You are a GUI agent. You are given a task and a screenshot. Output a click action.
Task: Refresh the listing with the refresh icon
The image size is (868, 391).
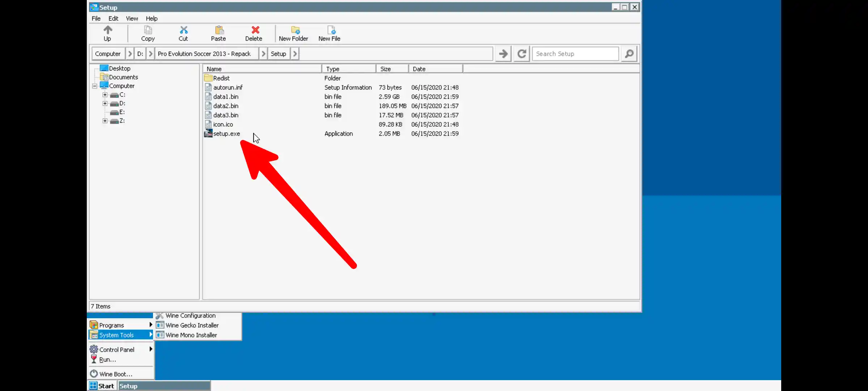pyautogui.click(x=521, y=53)
